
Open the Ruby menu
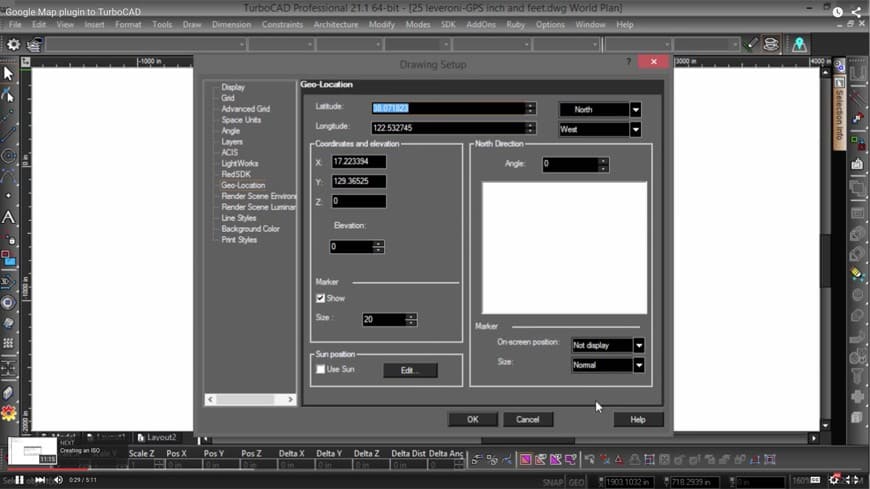click(515, 24)
